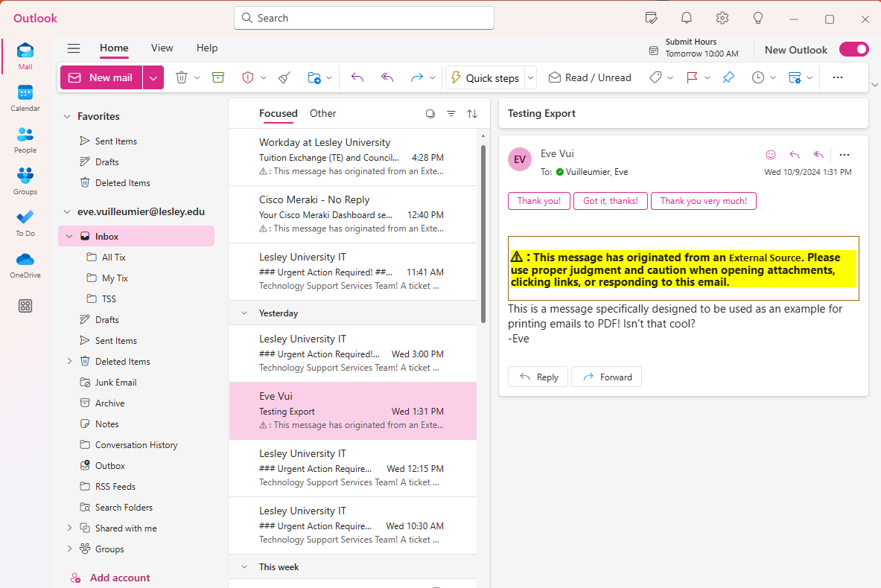Open the My Day icon in title bar

click(651, 19)
